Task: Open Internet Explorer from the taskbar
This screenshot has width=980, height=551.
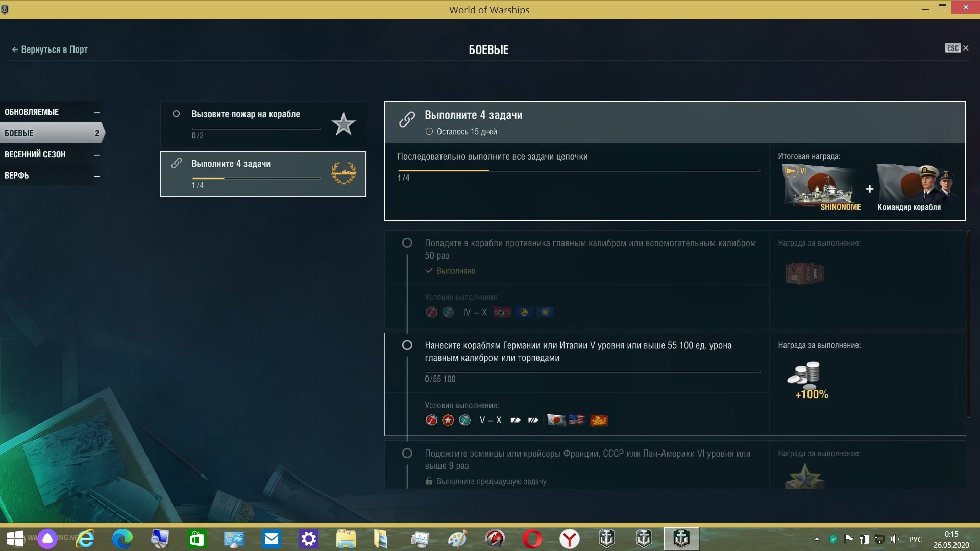Action: pos(85,539)
